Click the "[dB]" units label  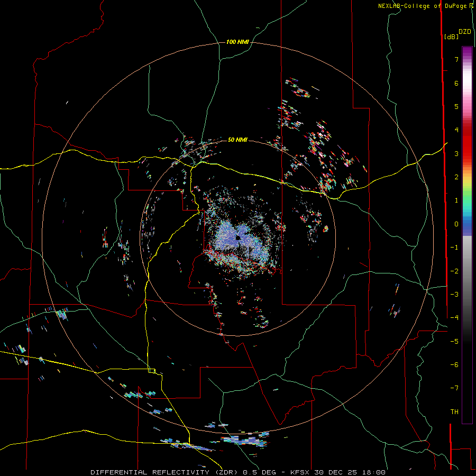452,36
